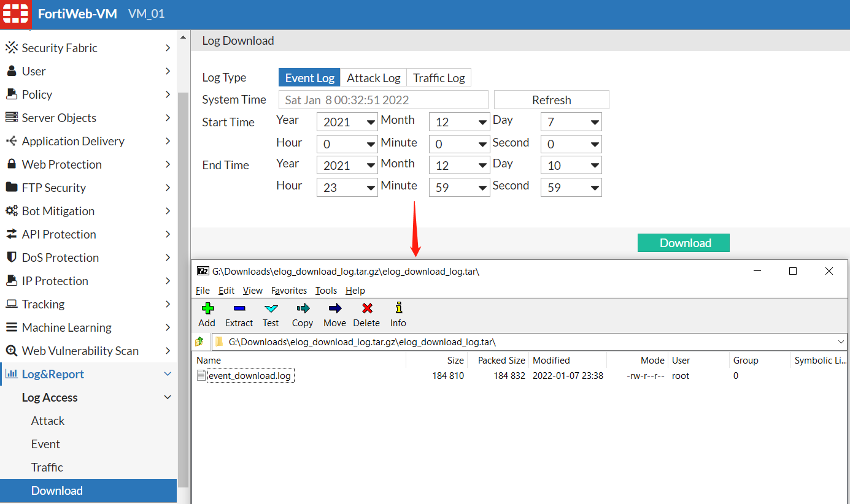This screenshot has height=504, width=850.
Task: Click the Fortinet logo icon
Action: click(15, 13)
